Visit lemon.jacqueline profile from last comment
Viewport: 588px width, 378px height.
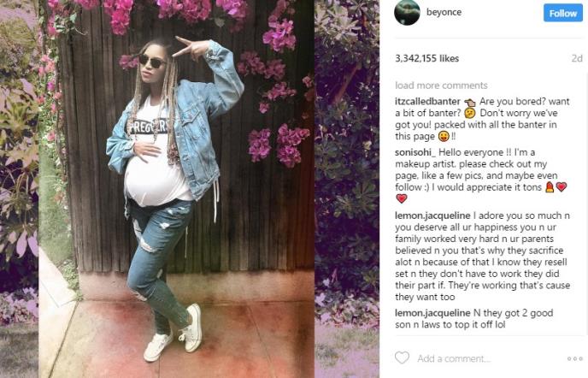pos(432,313)
